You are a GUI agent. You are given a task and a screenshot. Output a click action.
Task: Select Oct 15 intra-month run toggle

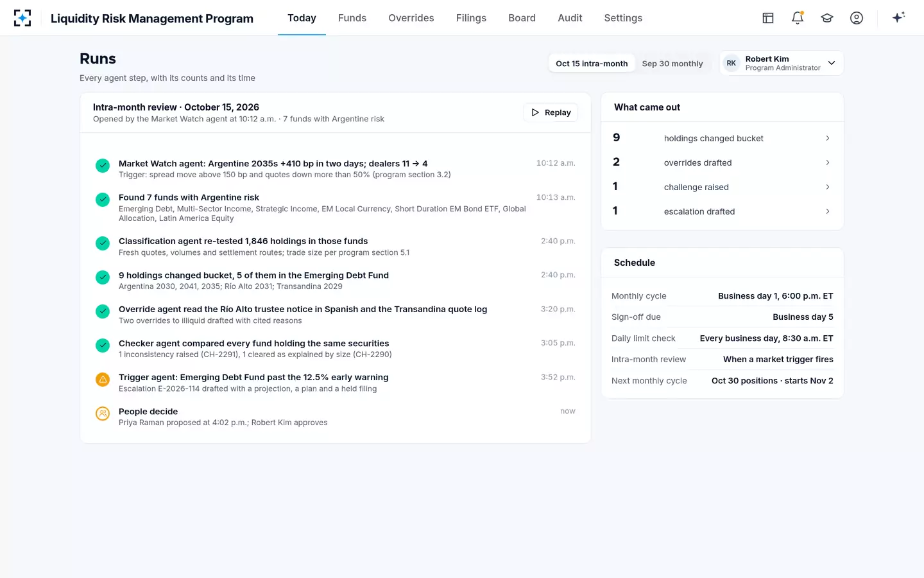click(592, 64)
